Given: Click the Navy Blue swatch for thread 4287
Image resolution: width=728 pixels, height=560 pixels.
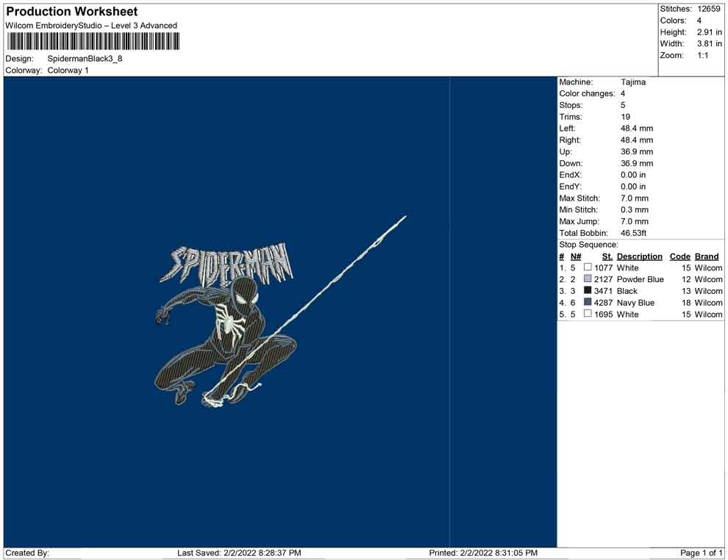Looking at the screenshot, I should [x=588, y=302].
